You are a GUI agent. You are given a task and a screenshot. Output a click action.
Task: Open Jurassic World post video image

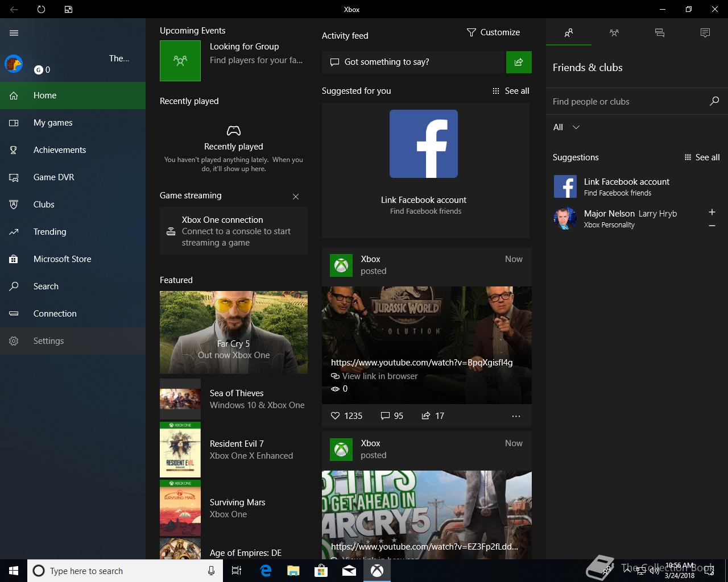click(427, 345)
